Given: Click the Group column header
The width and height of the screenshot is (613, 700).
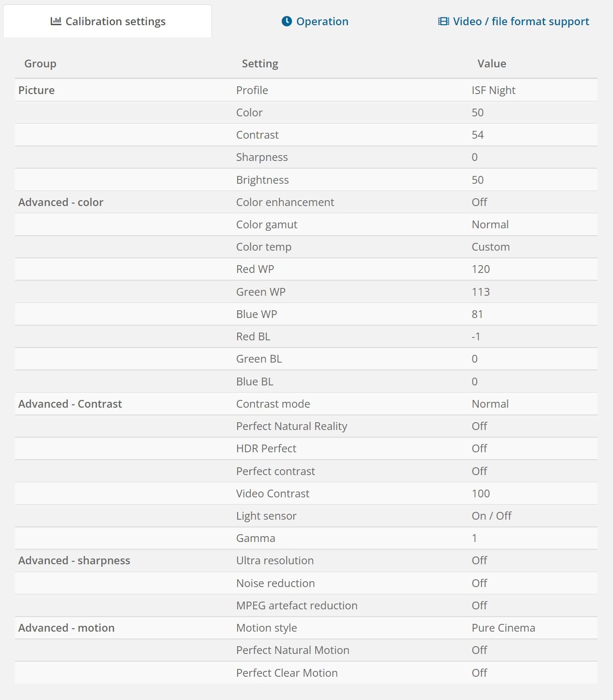Looking at the screenshot, I should point(40,64).
